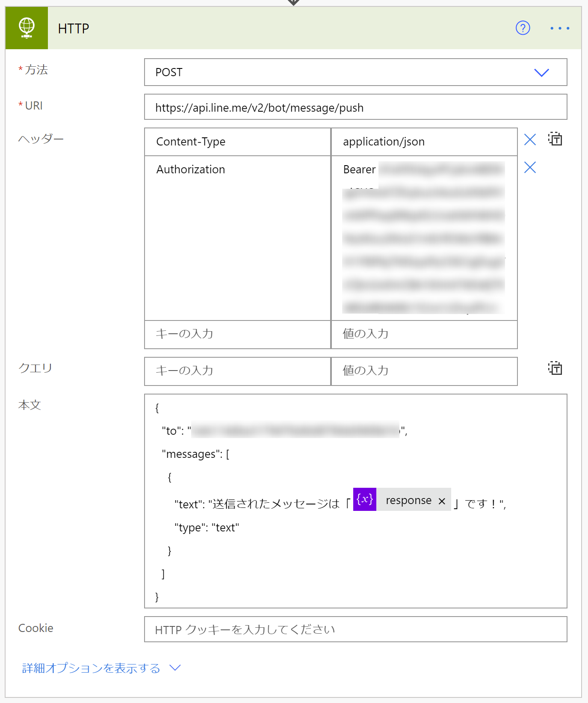The width and height of the screenshot is (588, 703).
Task: Click the URI input field
Action: pyautogui.click(x=356, y=107)
